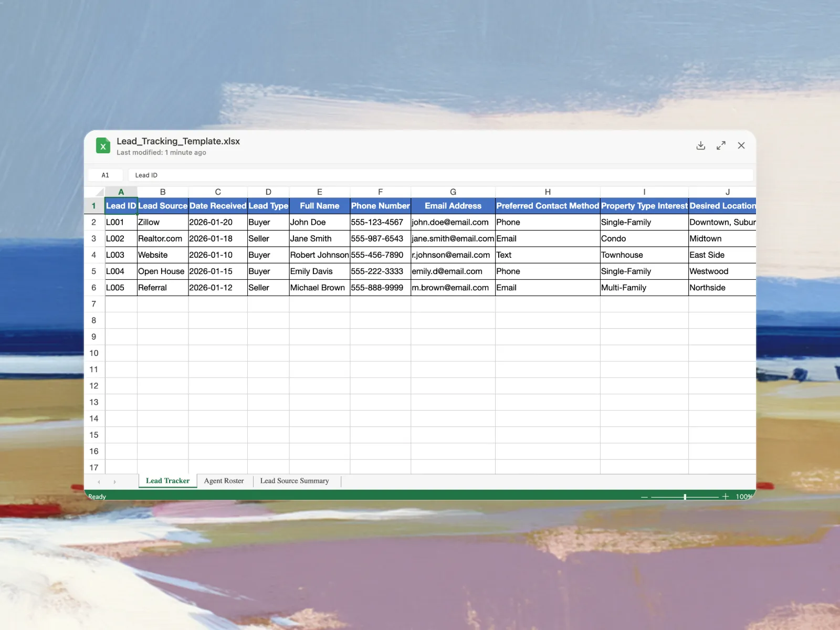
Task: Download the Lead_Tracking_Template file
Action: click(x=700, y=145)
